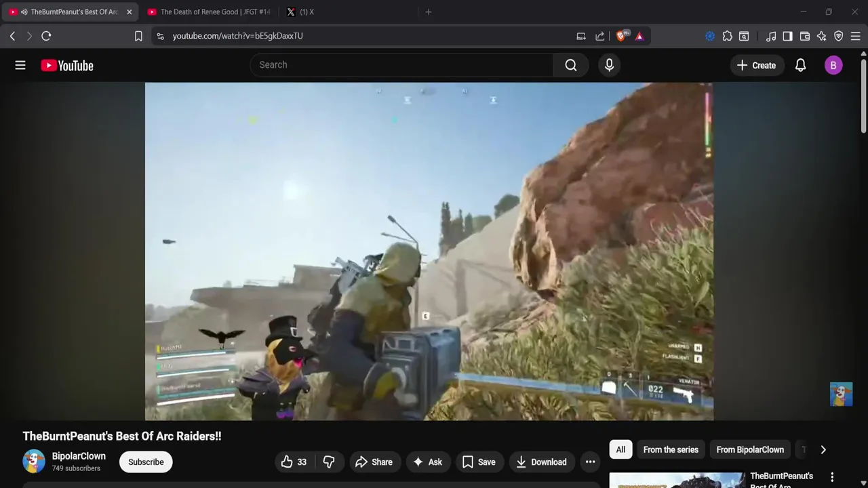Open the Brave Shields lion icon
The height and width of the screenshot is (488, 868).
pyautogui.click(x=621, y=36)
